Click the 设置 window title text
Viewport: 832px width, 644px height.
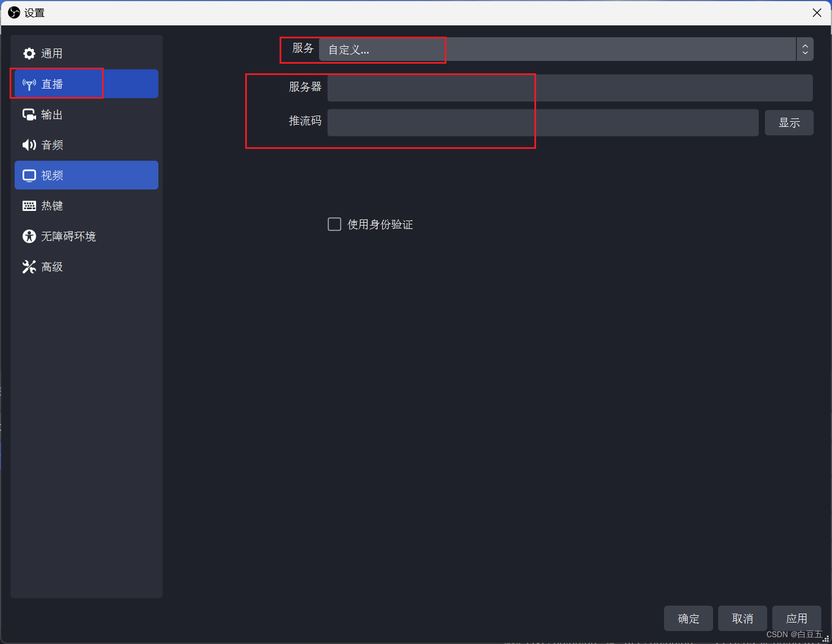click(x=34, y=12)
